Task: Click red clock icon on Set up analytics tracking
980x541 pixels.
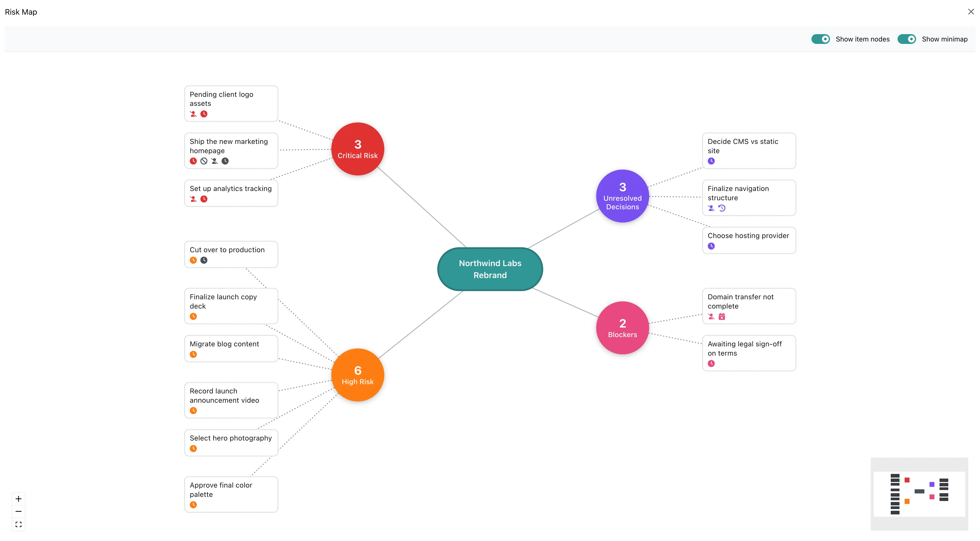Action: point(204,199)
